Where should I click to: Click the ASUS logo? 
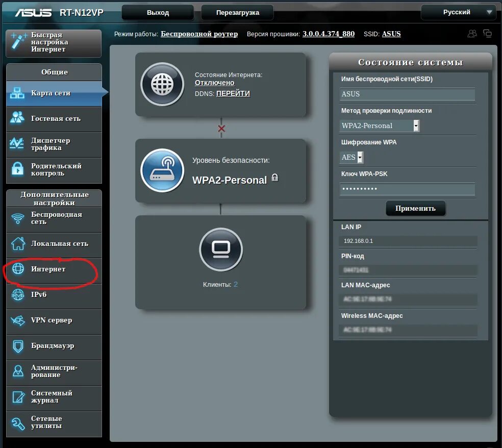[x=33, y=12]
